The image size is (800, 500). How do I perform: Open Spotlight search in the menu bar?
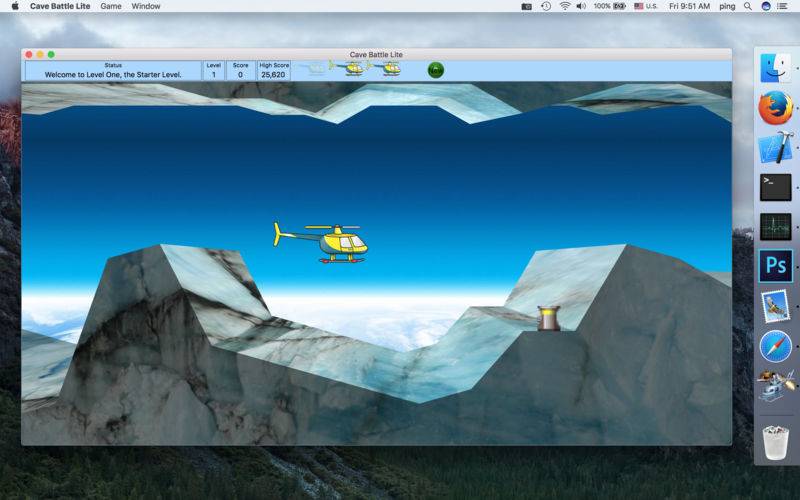pos(747,6)
